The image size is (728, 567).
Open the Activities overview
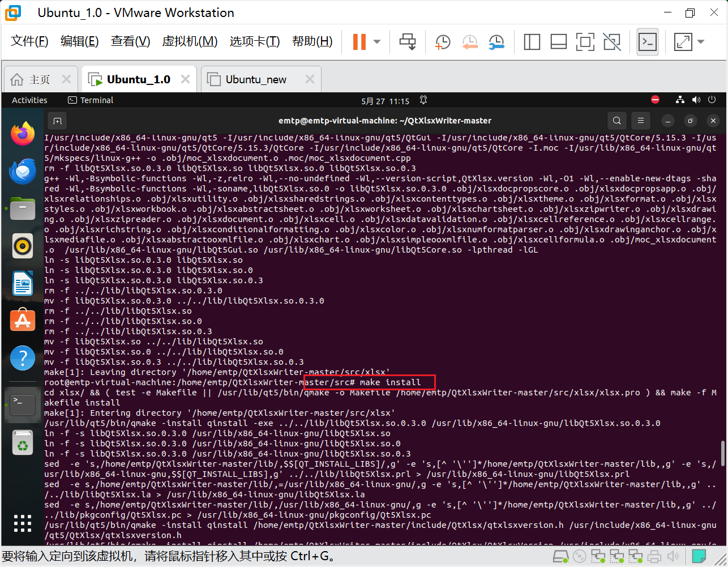pyautogui.click(x=29, y=100)
